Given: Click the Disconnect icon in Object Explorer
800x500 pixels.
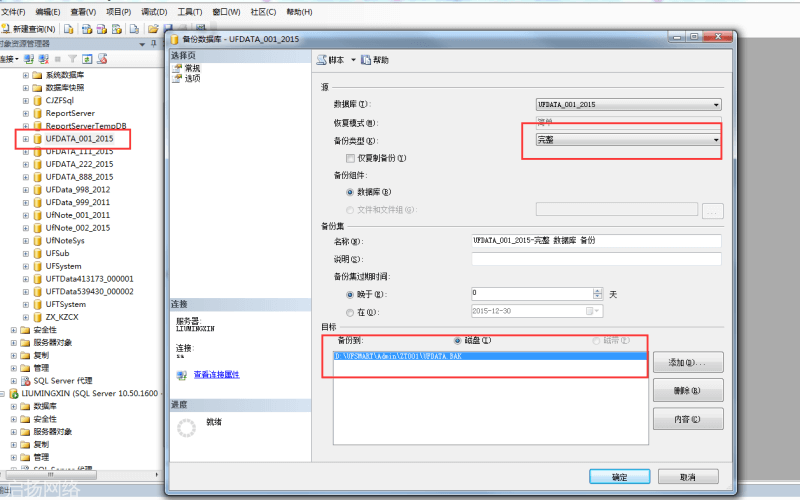Looking at the screenshot, I should (44, 59).
